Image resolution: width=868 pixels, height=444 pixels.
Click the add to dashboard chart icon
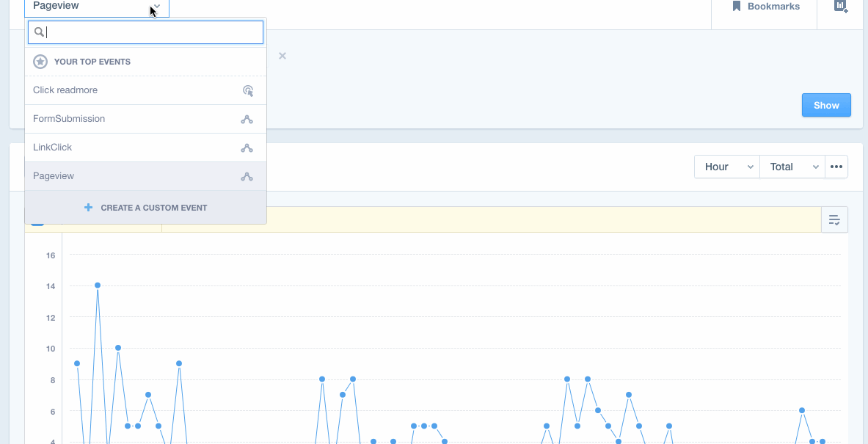click(841, 7)
